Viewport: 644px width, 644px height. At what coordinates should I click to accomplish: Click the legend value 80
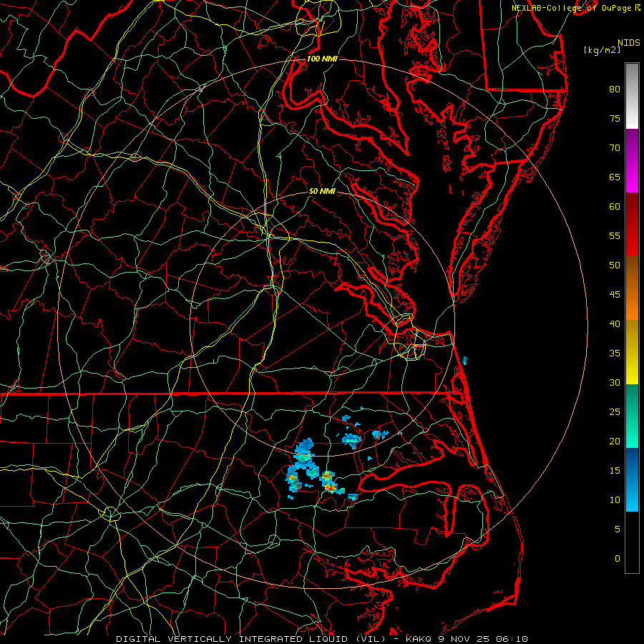click(x=615, y=89)
